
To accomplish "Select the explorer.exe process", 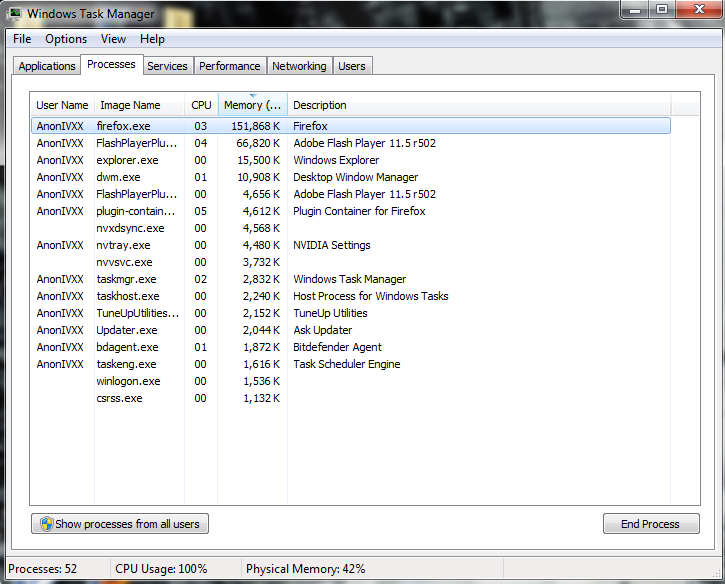I will 351,160.
